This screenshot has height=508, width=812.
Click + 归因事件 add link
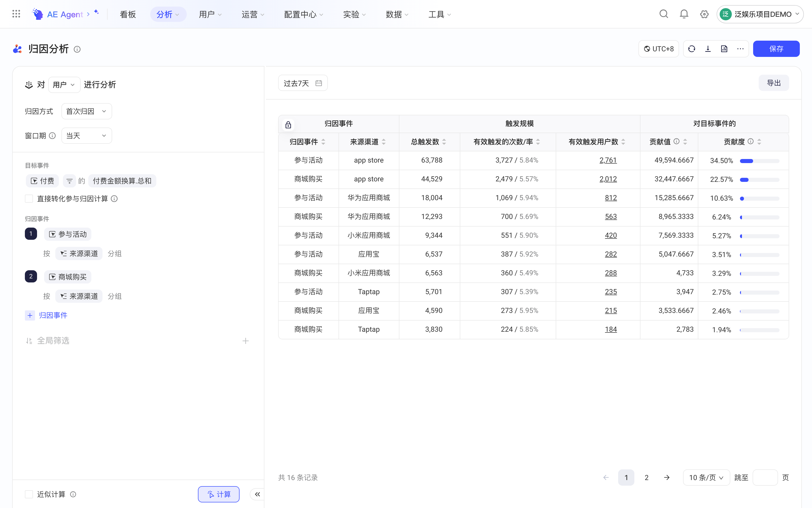(x=46, y=315)
